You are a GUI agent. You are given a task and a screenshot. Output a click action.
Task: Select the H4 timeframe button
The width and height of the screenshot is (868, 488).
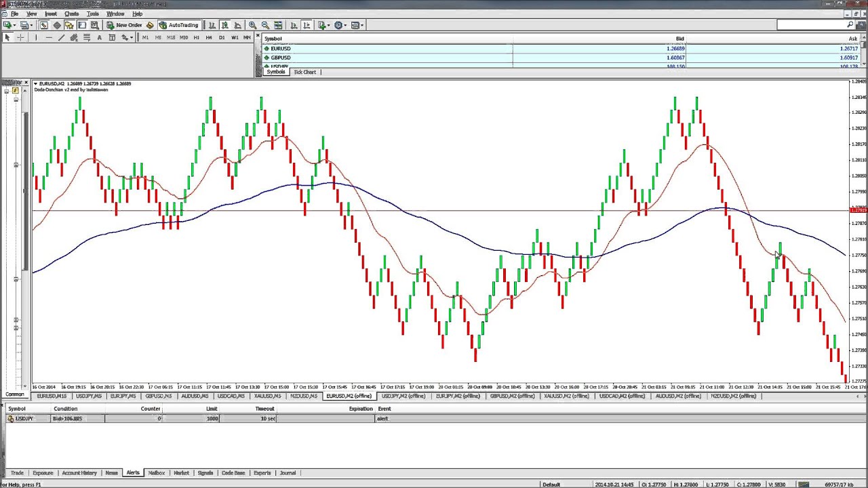[209, 37]
